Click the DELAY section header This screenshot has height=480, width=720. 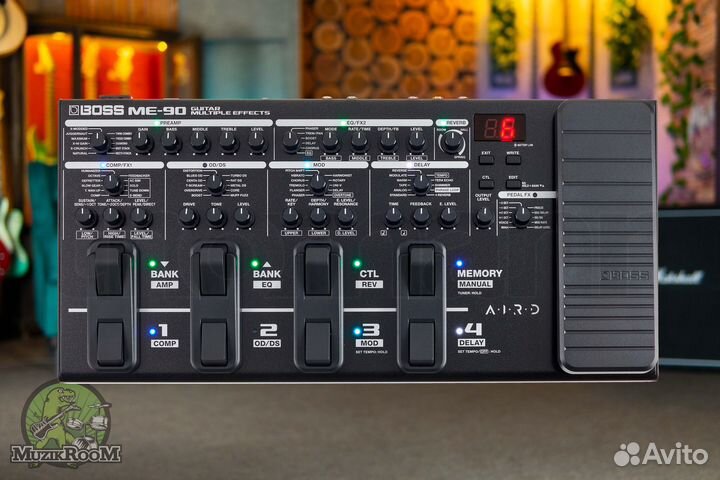click(x=420, y=164)
